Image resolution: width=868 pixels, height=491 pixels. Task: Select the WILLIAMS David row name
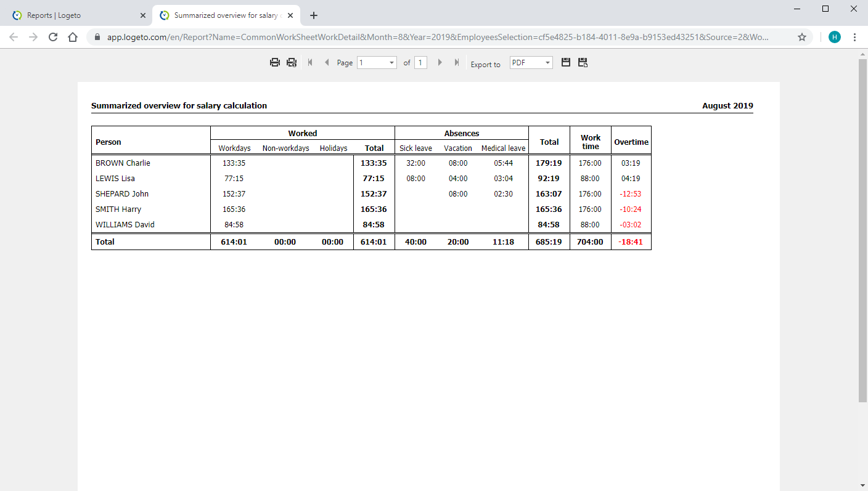click(125, 225)
